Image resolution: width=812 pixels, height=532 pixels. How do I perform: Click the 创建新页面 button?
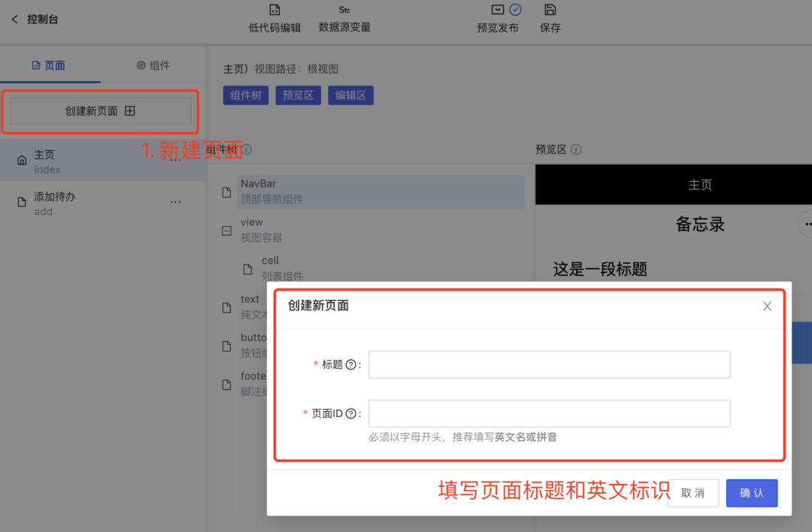pos(101,110)
